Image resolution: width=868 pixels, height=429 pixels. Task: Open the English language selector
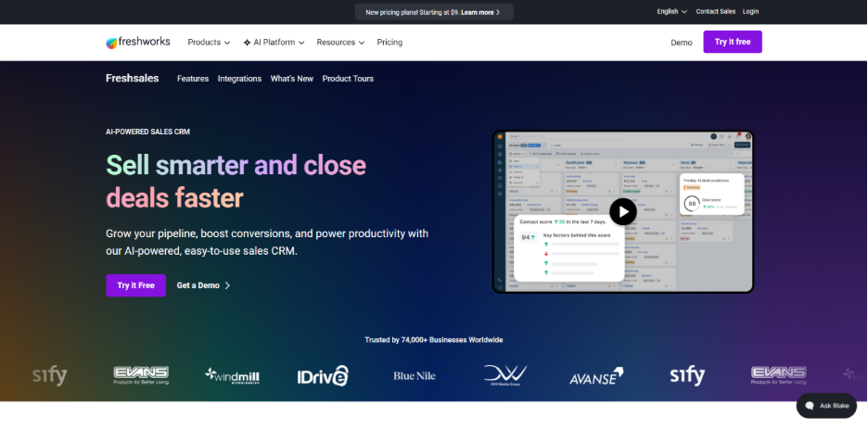(672, 12)
